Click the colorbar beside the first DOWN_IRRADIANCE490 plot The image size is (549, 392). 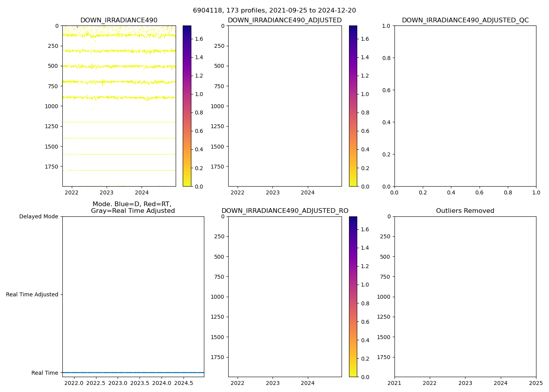pyautogui.click(x=187, y=106)
